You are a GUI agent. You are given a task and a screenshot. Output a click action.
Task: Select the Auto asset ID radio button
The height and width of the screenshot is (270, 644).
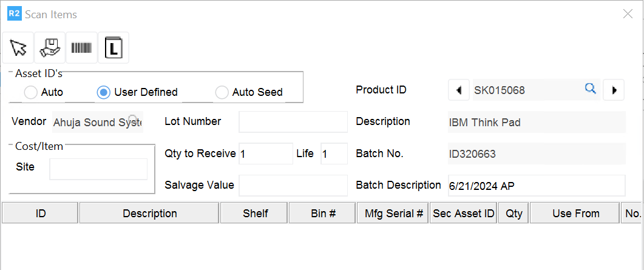(30, 92)
